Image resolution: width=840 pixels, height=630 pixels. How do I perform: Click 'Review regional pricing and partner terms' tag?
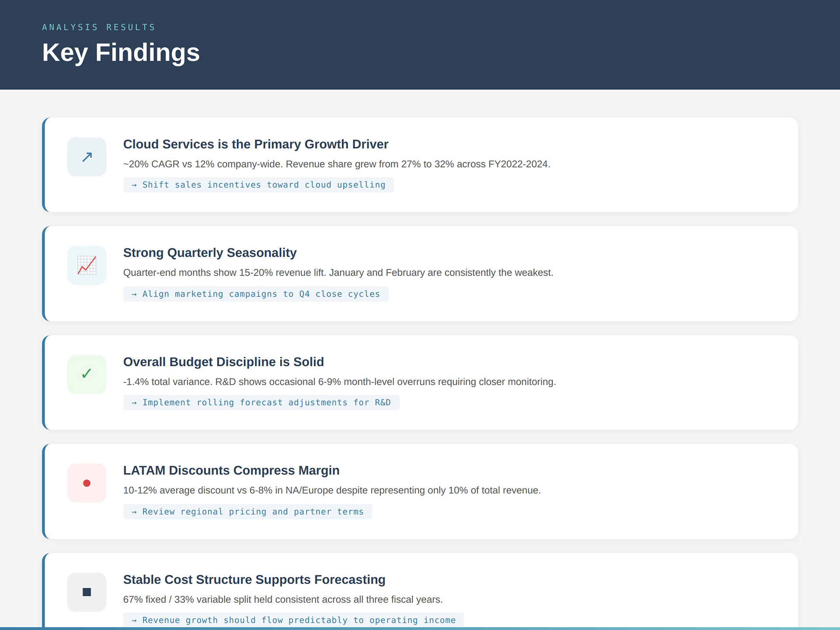tap(248, 512)
